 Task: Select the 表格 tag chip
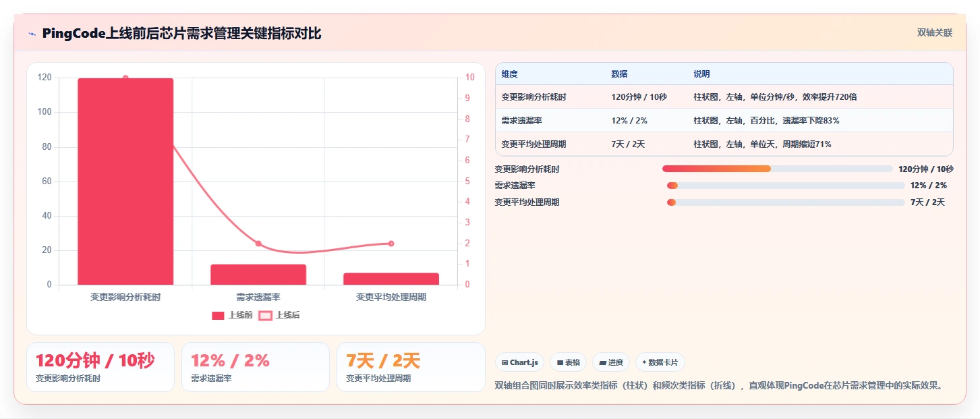coord(568,362)
